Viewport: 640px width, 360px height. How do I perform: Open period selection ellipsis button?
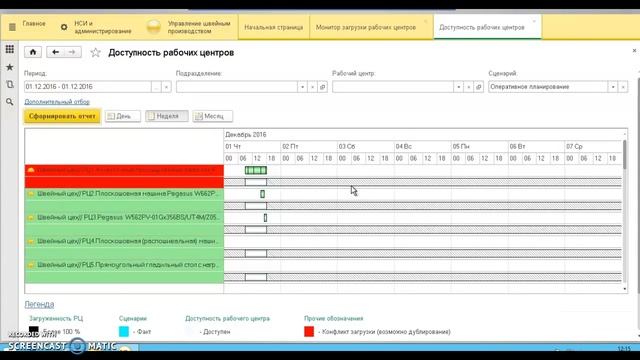156,87
